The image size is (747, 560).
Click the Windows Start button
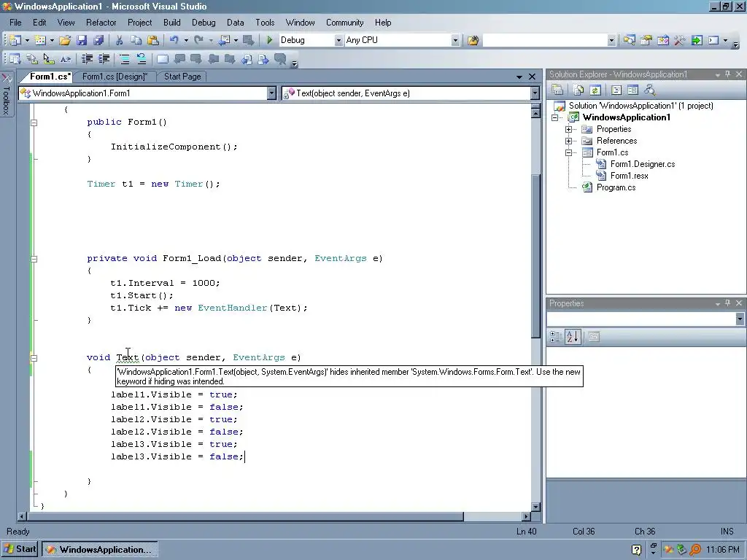coord(20,549)
